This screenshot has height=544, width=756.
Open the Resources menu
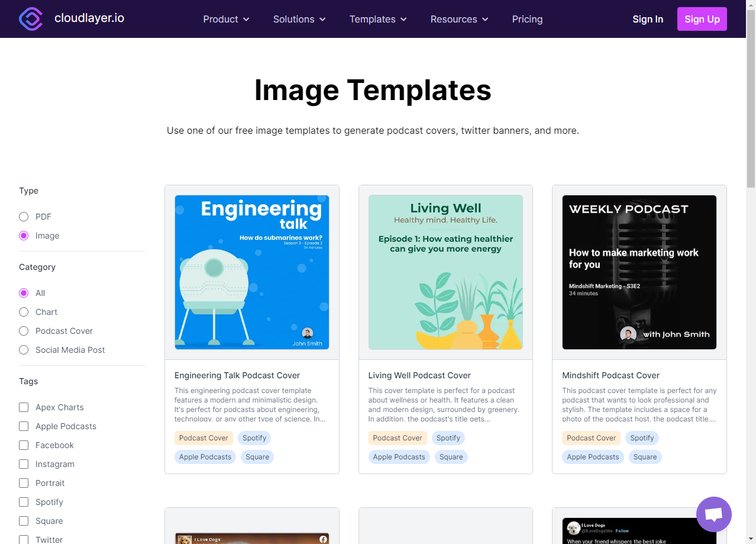(458, 19)
